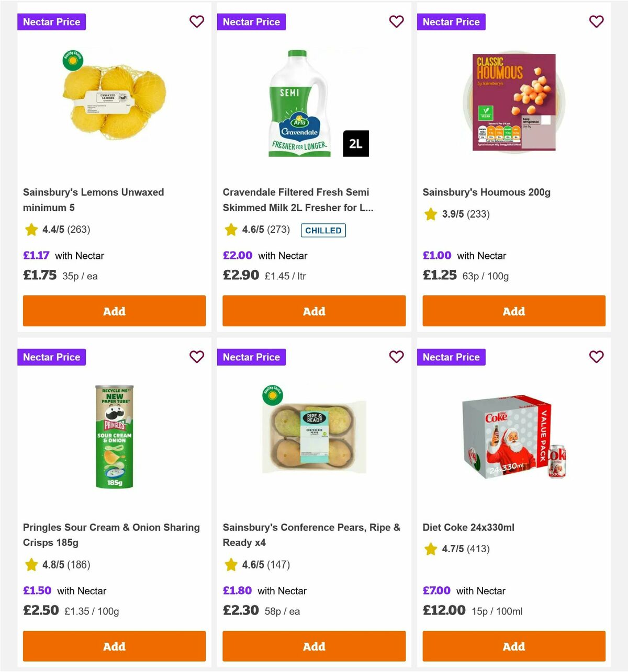Click the Houmous star rating icon

pyautogui.click(x=430, y=214)
